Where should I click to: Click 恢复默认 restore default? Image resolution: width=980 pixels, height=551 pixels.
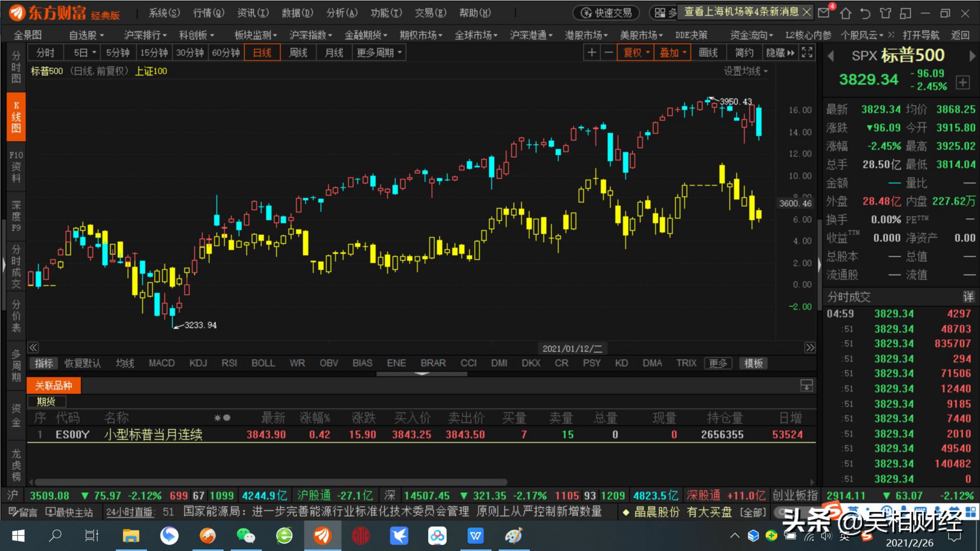click(x=83, y=363)
